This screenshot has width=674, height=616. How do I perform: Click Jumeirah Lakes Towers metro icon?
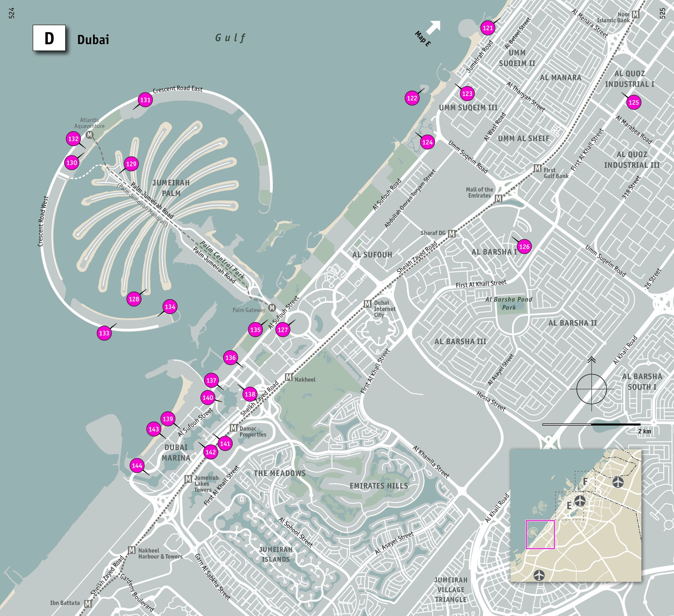(188, 479)
